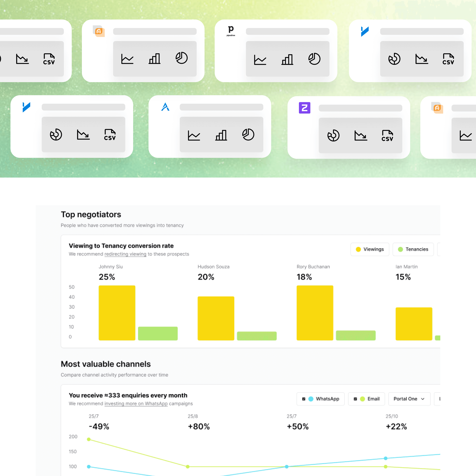Click the "-49%" change value
Viewport: 476px width, 476px height.
(x=99, y=426)
